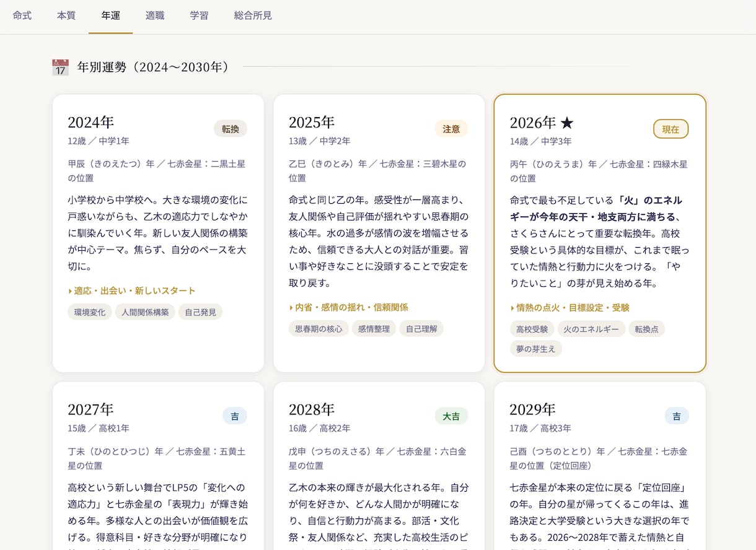Click 16歳 ／ 高校2年 subtitle

(x=320, y=428)
